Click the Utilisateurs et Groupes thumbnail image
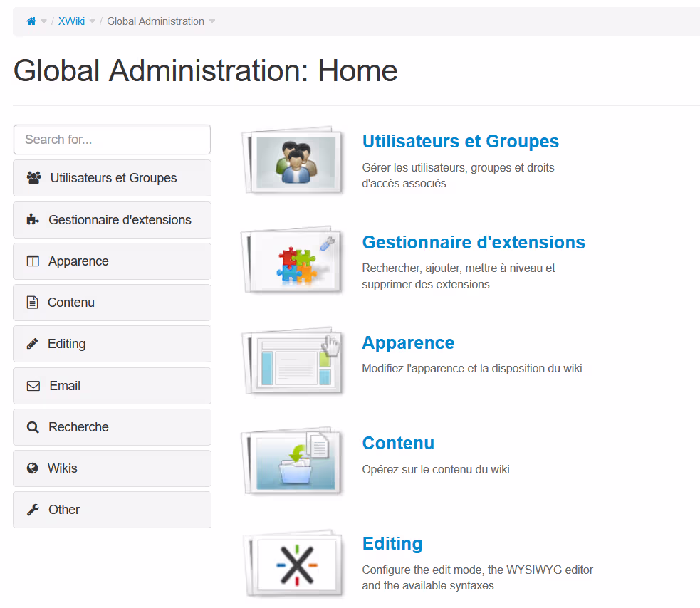 click(x=294, y=162)
